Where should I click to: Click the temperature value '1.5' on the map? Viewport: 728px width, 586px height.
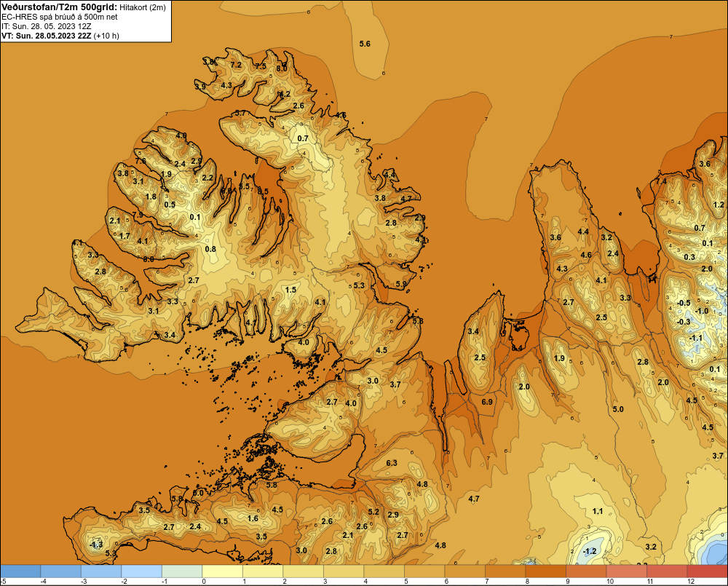click(x=290, y=290)
